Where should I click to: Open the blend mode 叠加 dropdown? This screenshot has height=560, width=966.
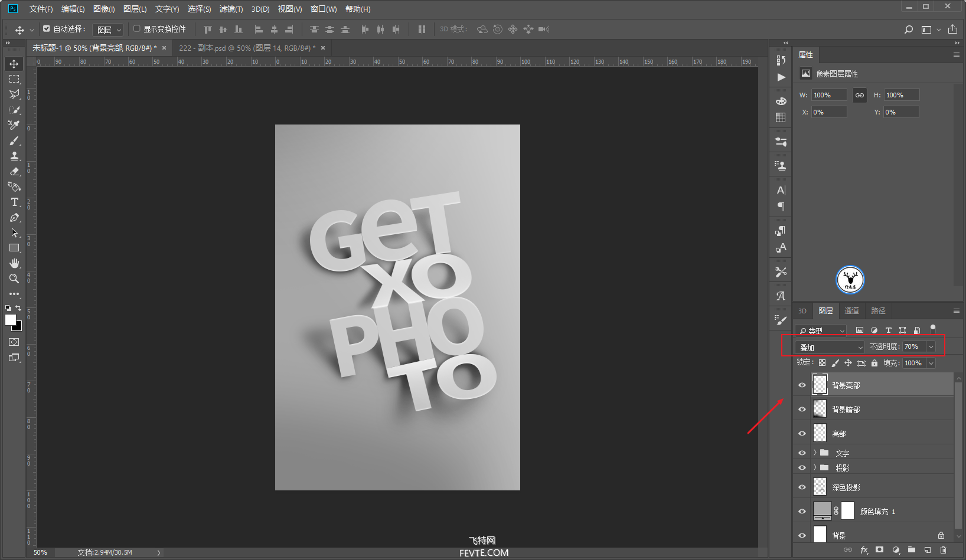pos(830,347)
